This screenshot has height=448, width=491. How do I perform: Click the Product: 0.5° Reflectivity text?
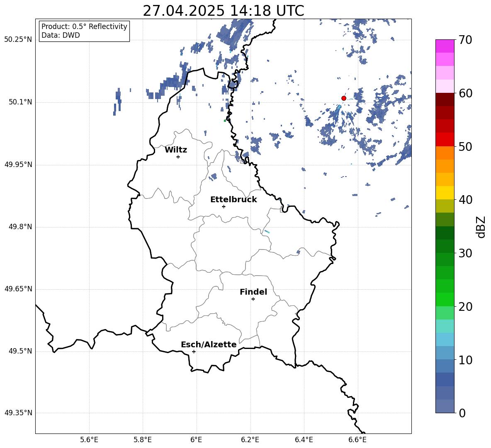(84, 27)
